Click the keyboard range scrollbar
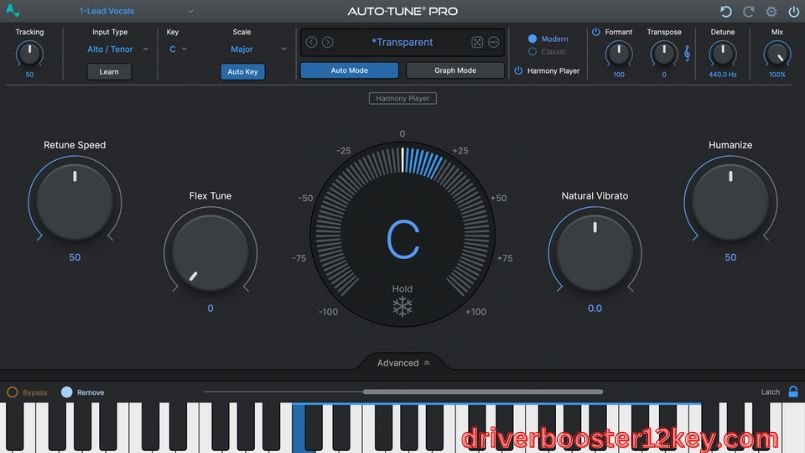805x453 pixels. click(x=483, y=392)
